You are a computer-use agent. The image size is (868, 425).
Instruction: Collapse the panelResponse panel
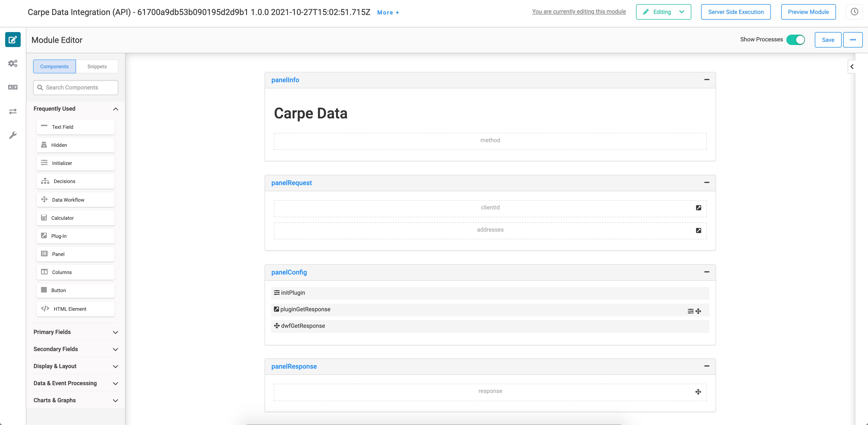coord(707,366)
